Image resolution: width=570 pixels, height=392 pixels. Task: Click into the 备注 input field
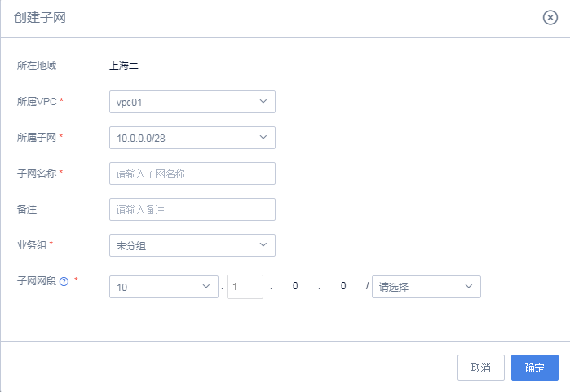pyautogui.click(x=192, y=209)
